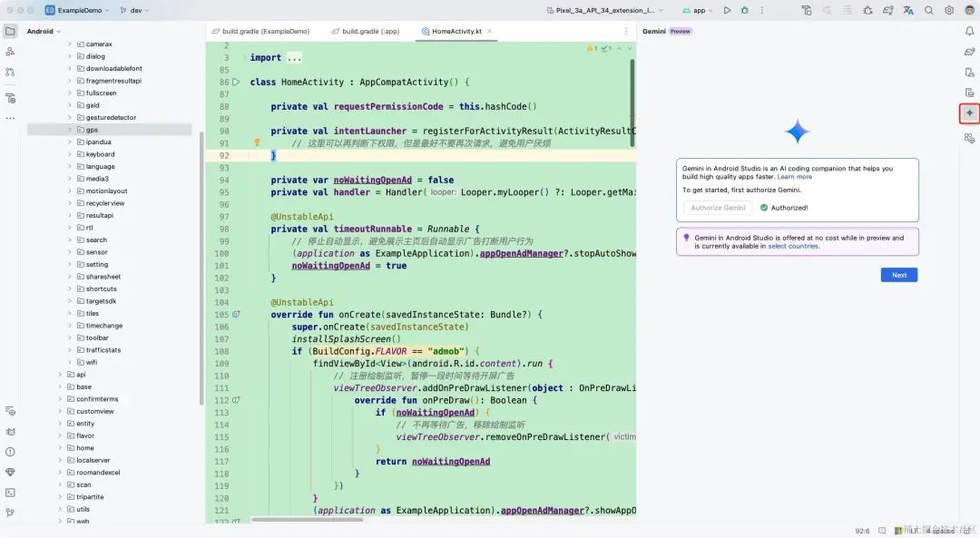Open the Logcat tool window icon
980x538 pixels.
pos(10,432)
